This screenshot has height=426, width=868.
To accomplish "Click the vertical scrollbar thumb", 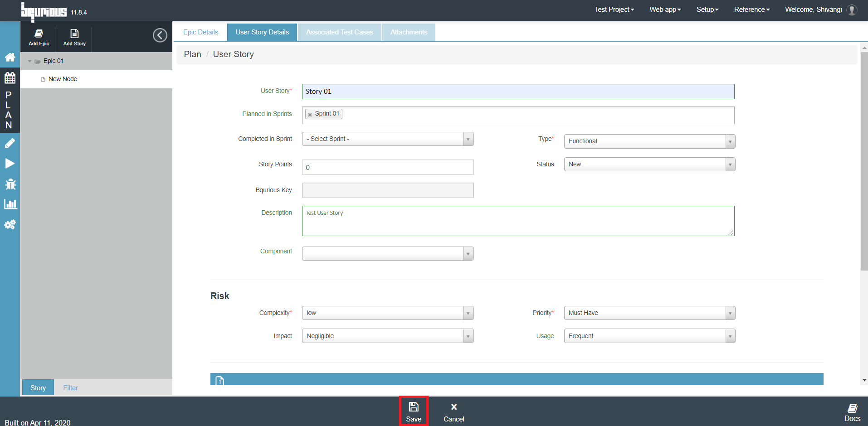I will point(864,161).
